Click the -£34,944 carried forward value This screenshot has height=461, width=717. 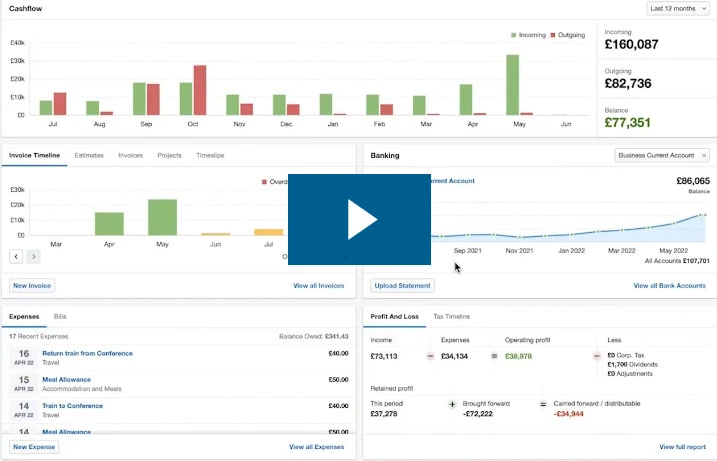568,414
